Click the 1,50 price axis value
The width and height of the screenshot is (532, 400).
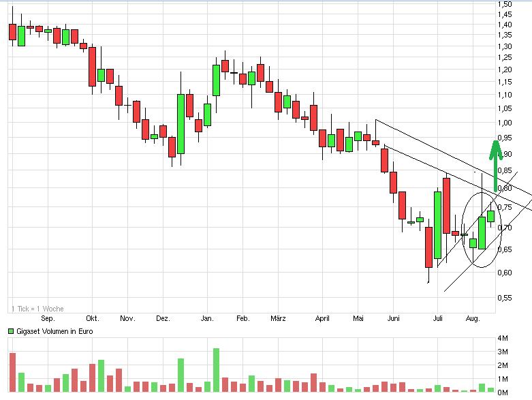tap(505, 4)
